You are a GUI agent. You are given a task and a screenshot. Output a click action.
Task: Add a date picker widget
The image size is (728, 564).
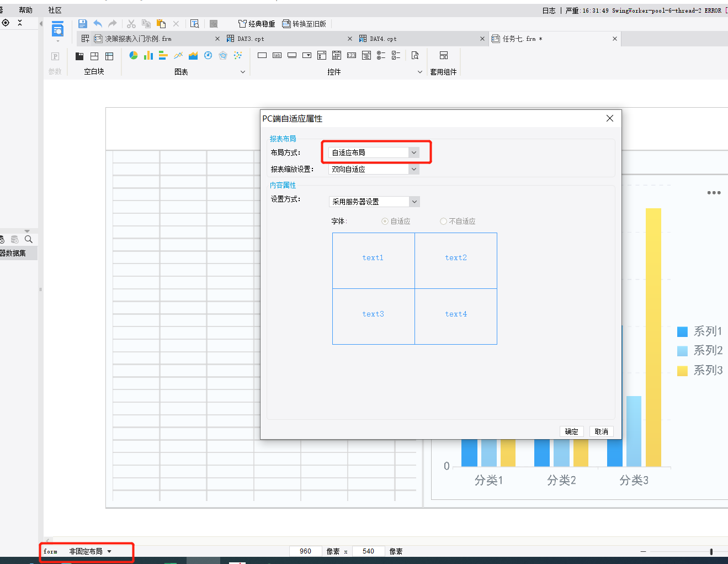337,55
